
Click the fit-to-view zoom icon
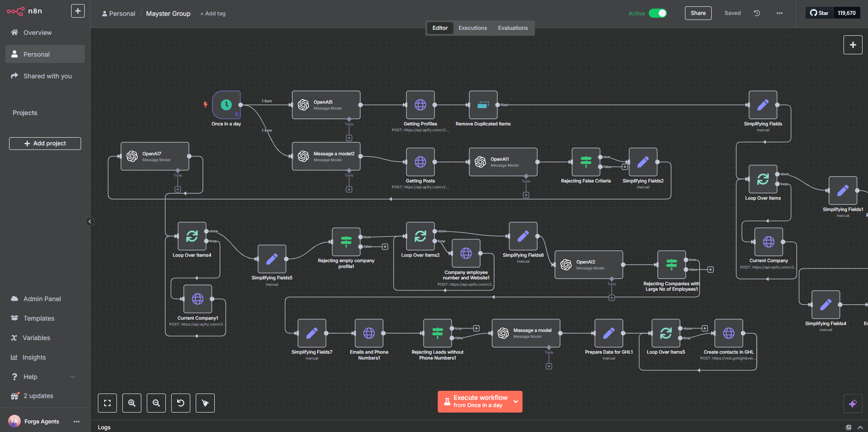tap(107, 403)
